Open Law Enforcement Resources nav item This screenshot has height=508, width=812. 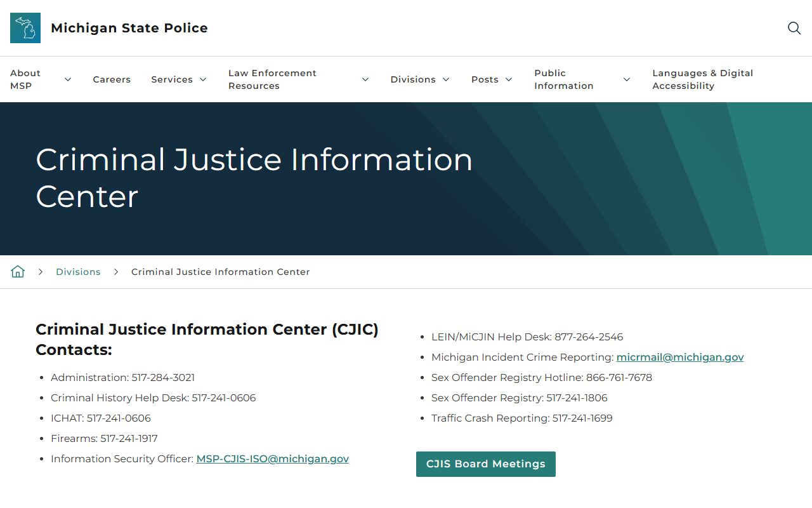[272, 79]
